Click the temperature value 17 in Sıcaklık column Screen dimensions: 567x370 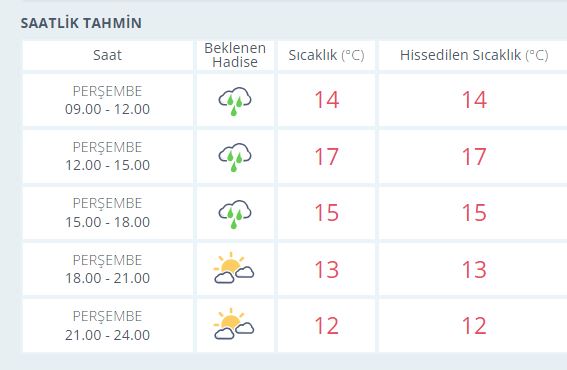tap(327, 157)
